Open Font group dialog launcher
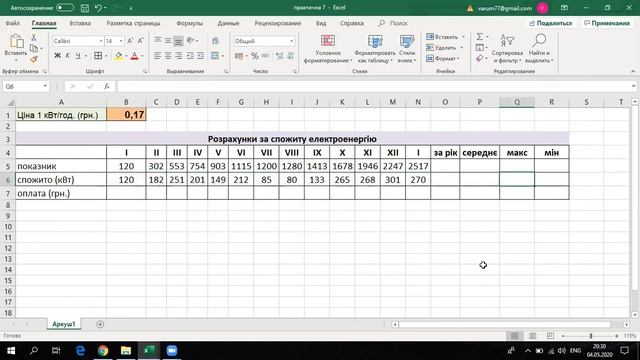This screenshot has width=640, height=360. 145,71
